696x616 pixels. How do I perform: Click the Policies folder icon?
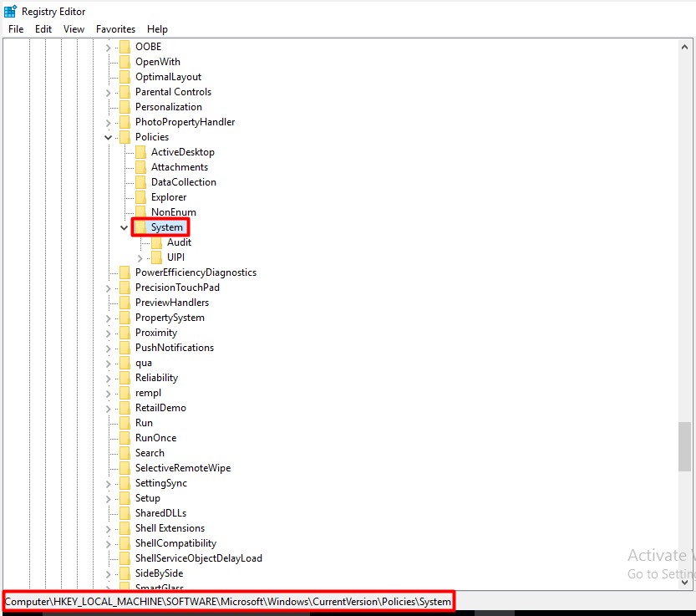[x=125, y=137]
